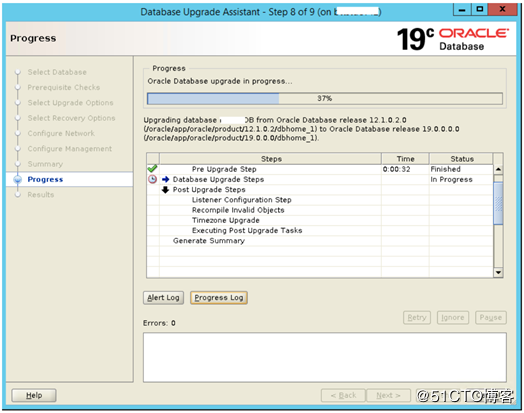Open the Alert Log
The image size is (524, 413).
coord(163,298)
